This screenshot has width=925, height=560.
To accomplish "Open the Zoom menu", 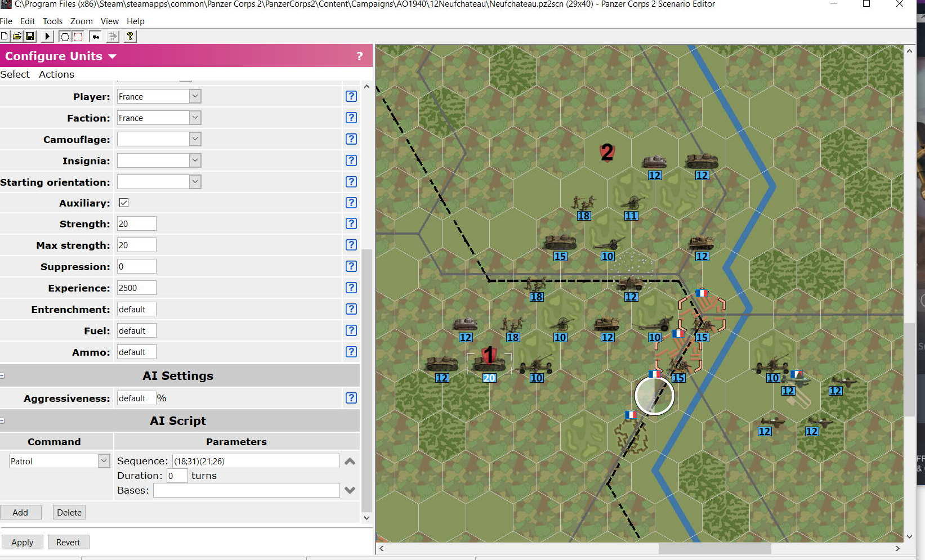I will pos(81,21).
